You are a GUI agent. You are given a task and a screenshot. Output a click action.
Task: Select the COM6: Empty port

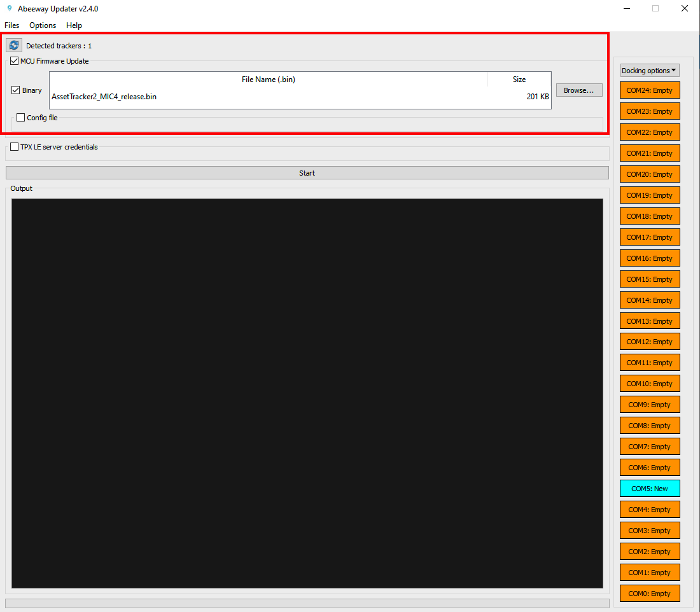click(x=650, y=468)
